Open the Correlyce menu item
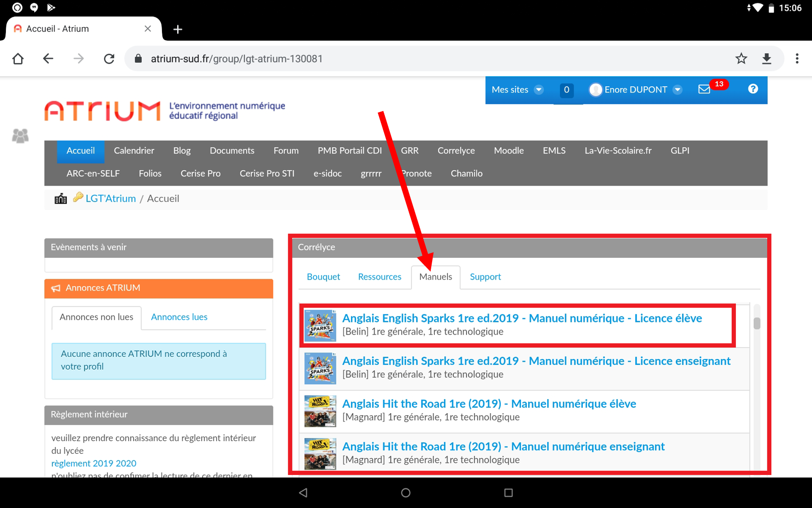This screenshot has height=508, width=812. 456,151
